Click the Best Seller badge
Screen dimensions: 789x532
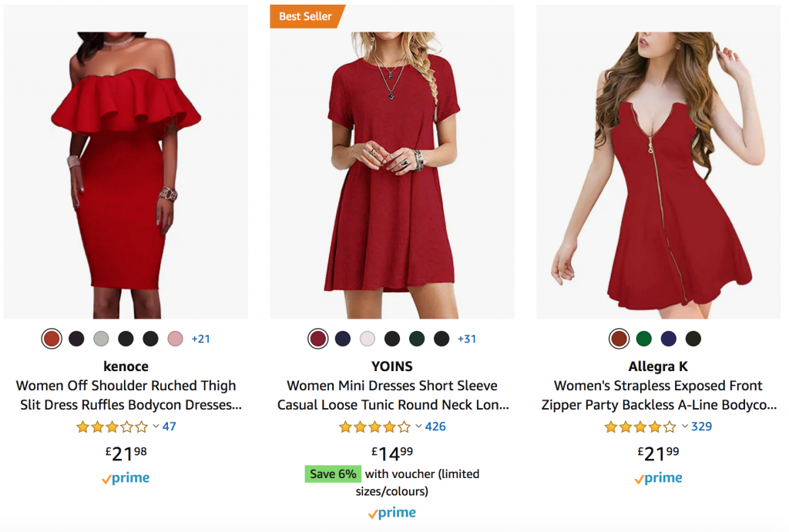click(x=306, y=16)
